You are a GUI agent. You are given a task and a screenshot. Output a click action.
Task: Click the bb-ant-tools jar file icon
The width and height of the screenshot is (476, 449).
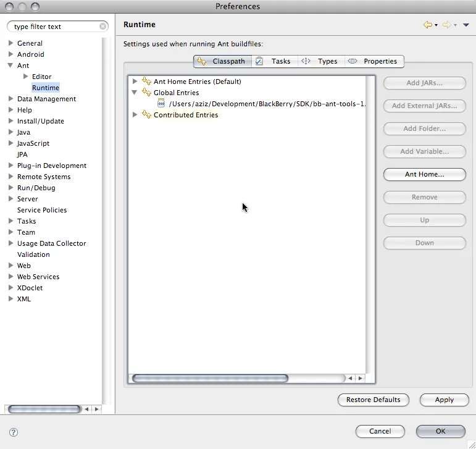pos(161,103)
